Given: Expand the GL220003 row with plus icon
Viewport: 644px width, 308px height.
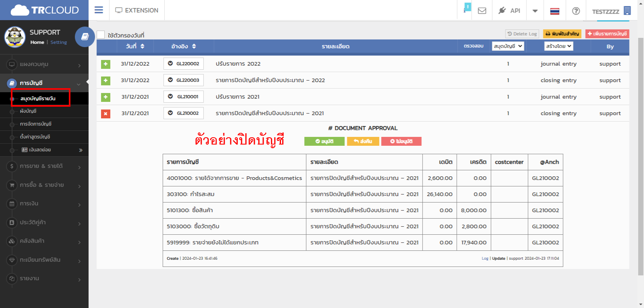Looking at the screenshot, I should pos(105,81).
